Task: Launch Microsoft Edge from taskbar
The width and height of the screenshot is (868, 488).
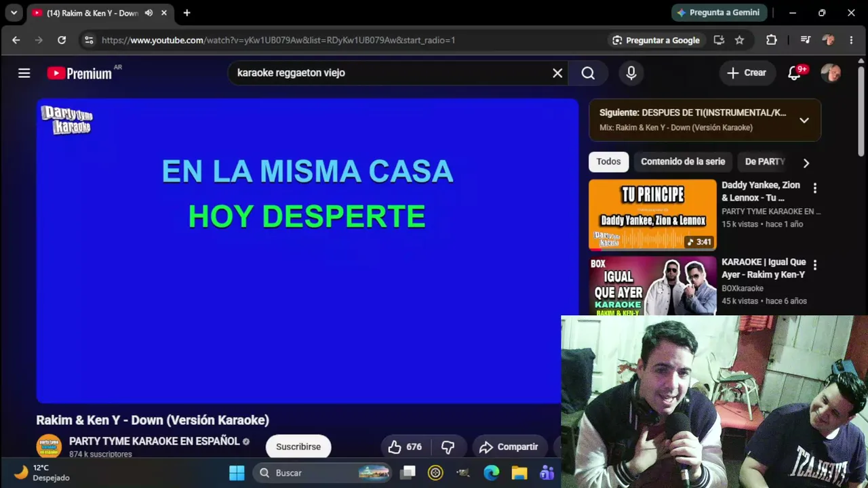Action: [491, 473]
